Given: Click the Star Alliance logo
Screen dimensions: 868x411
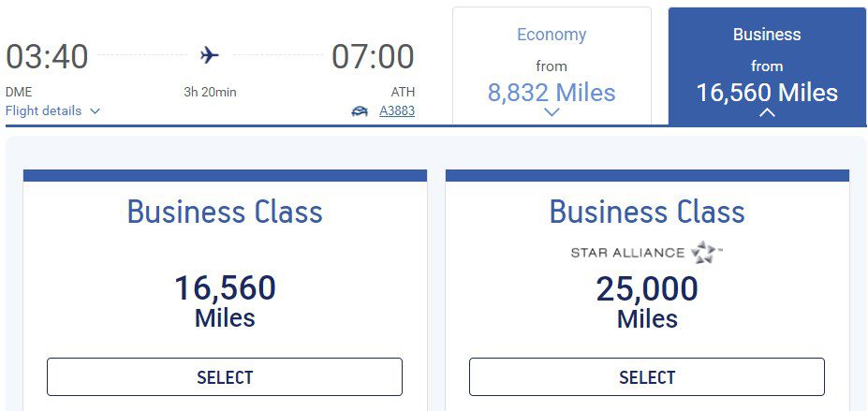Looking at the screenshot, I should (x=647, y=253).
